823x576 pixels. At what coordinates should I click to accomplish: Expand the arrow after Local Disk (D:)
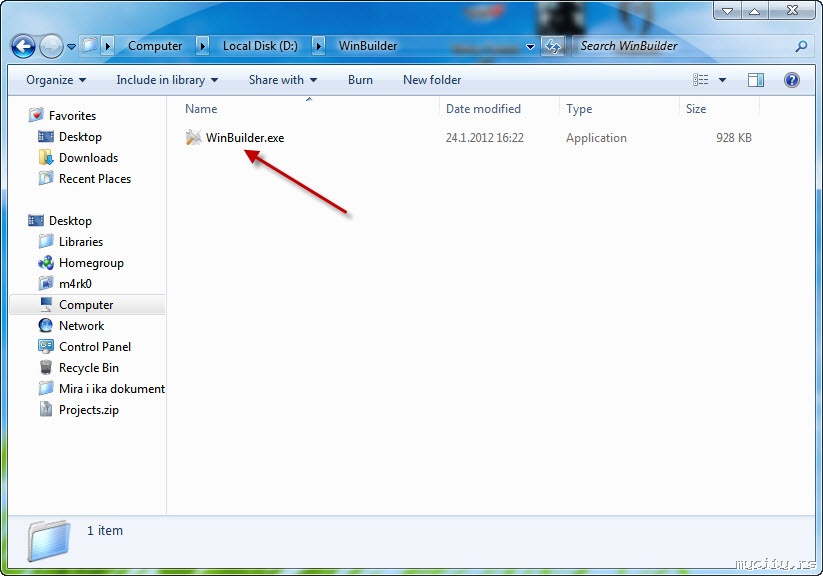(x=318, y=46)
